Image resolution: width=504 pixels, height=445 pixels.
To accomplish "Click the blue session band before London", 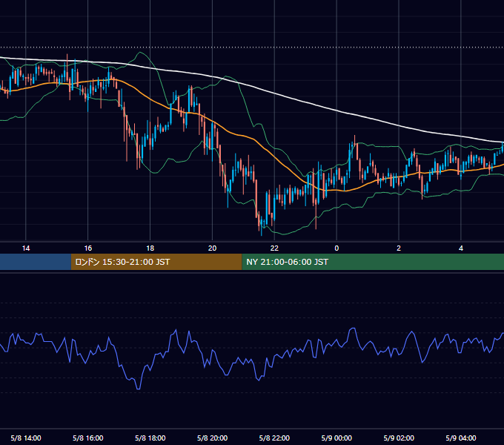I will point(36,262).
